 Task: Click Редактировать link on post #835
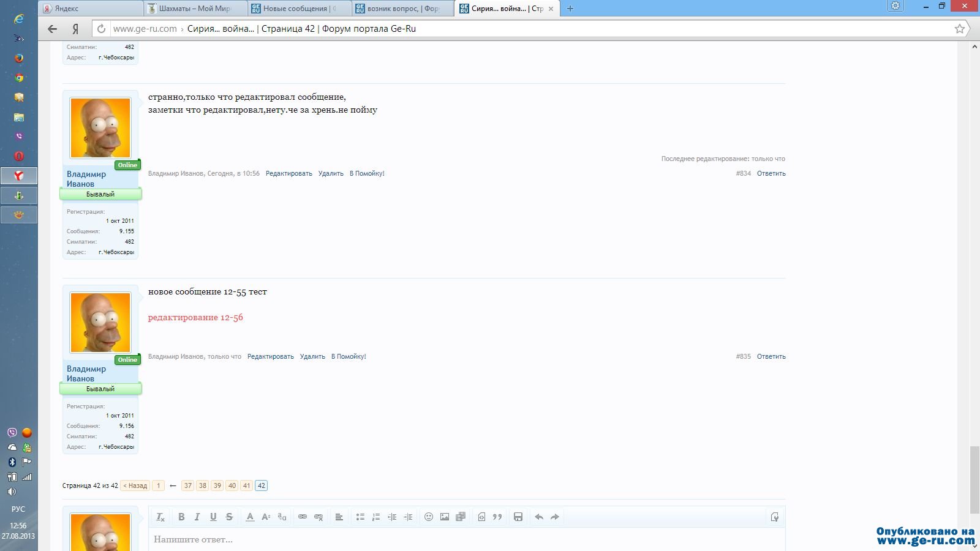point(270,356)
